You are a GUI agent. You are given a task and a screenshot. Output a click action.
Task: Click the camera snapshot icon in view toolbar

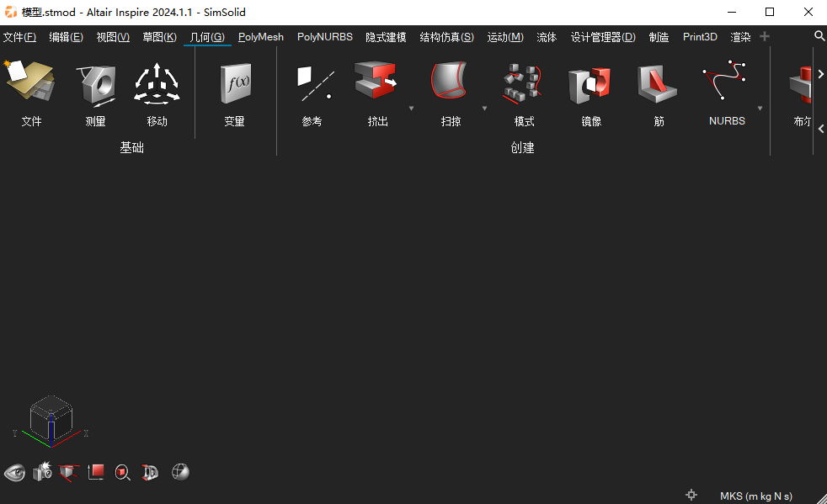coord(42,472)
